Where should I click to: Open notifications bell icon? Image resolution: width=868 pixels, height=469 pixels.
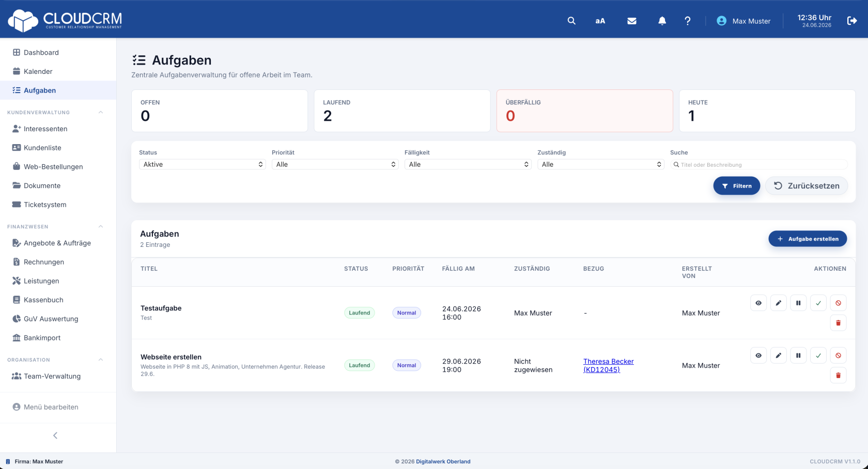click(x=662, y=21)
